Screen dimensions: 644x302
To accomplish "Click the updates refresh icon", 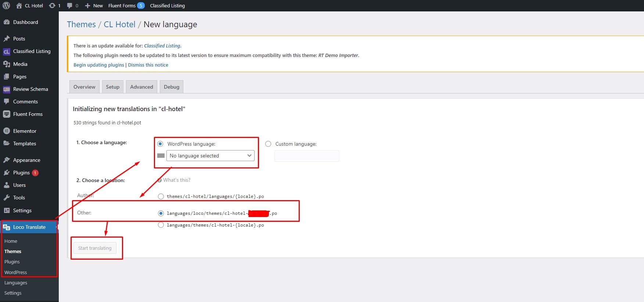I will point(52,6).
